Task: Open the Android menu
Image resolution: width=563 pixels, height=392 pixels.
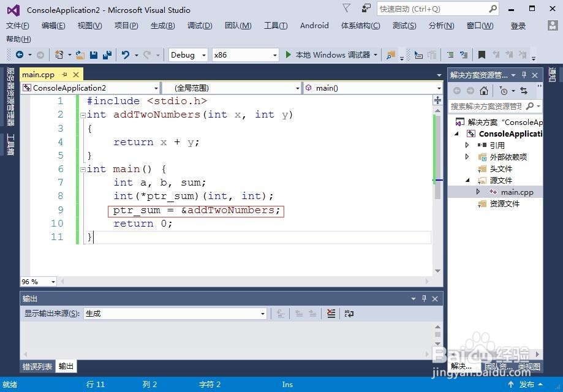Action: 314,26
